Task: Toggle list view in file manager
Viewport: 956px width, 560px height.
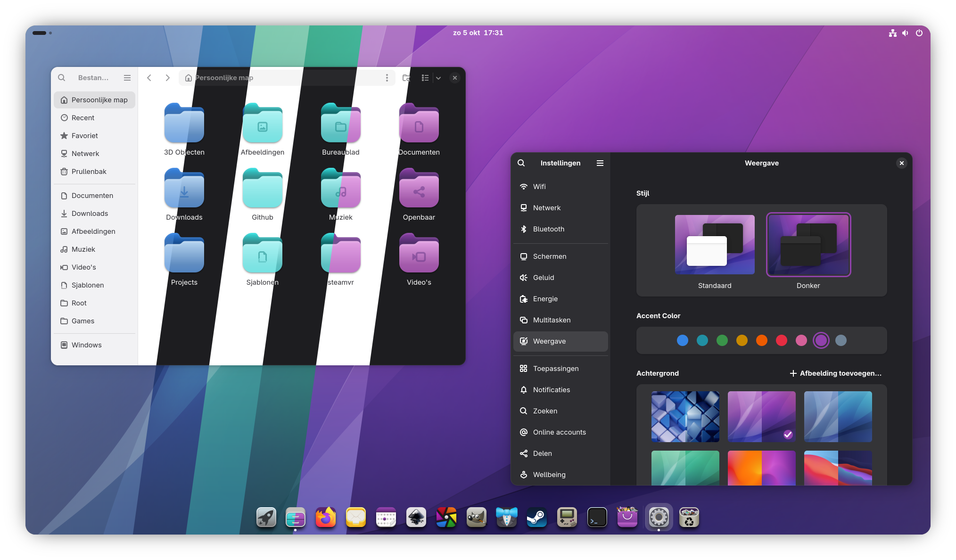Action: (425, 78)
